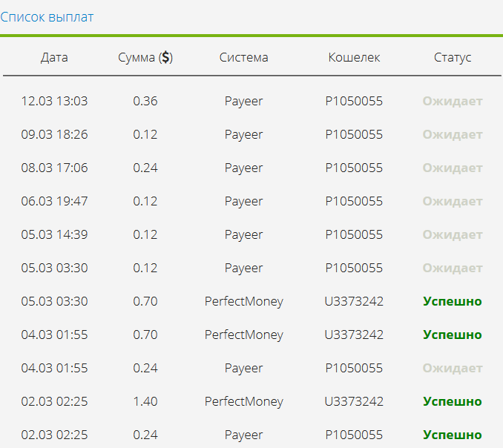
Task: Select 'Ожидает' status in 12.03 13:03 row
Action: [x=453, y=101]
